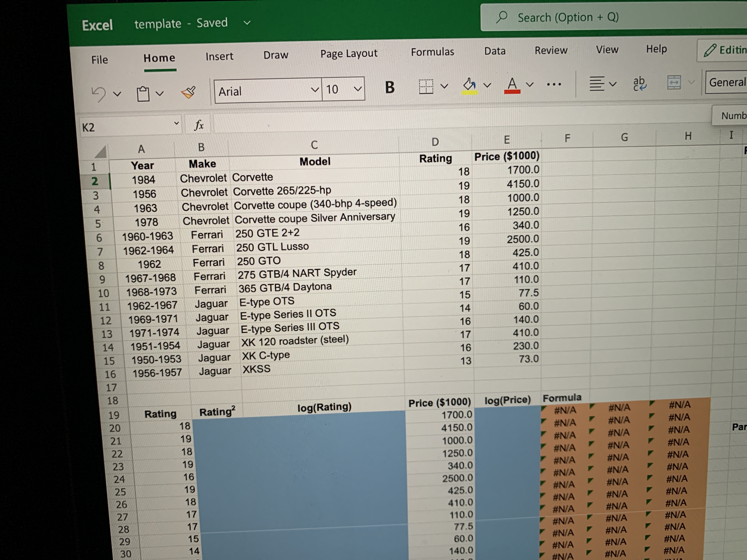
Task: Select column A header
Action: 141,149
